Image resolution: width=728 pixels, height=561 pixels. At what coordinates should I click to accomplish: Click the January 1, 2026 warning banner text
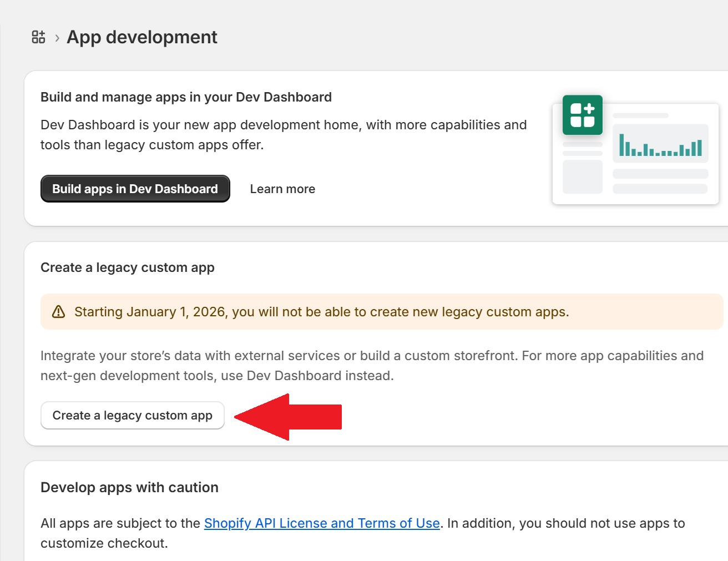tap(322, 312)
